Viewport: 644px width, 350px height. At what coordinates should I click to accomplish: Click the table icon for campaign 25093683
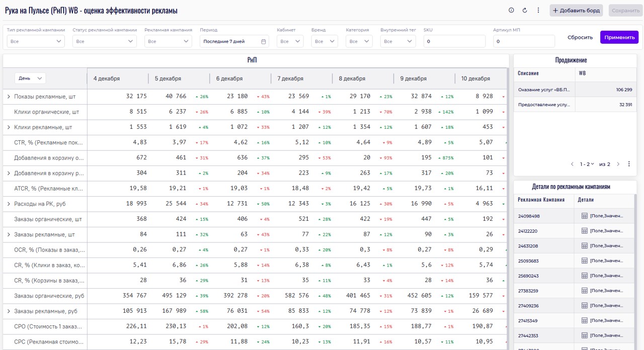pos(585,261)
